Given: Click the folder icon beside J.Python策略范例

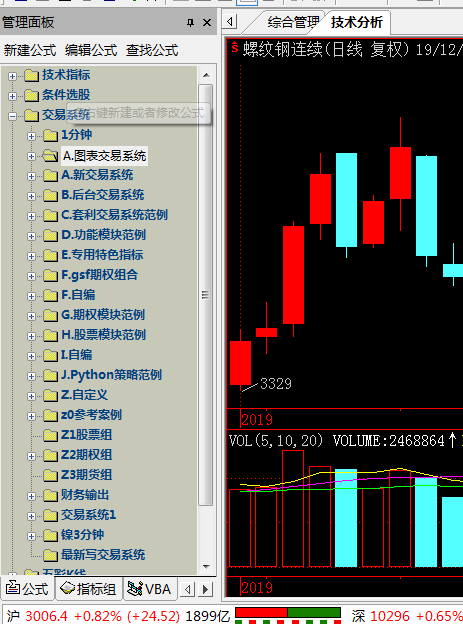Looking at the screenshot, I should [x=50, y=375].
